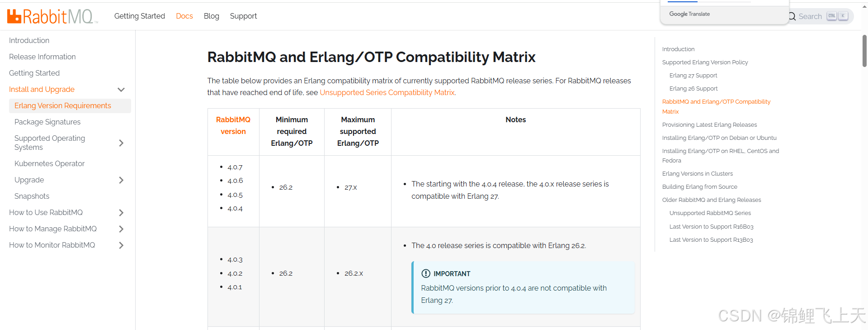Open Release Information sidebar page

42,57
